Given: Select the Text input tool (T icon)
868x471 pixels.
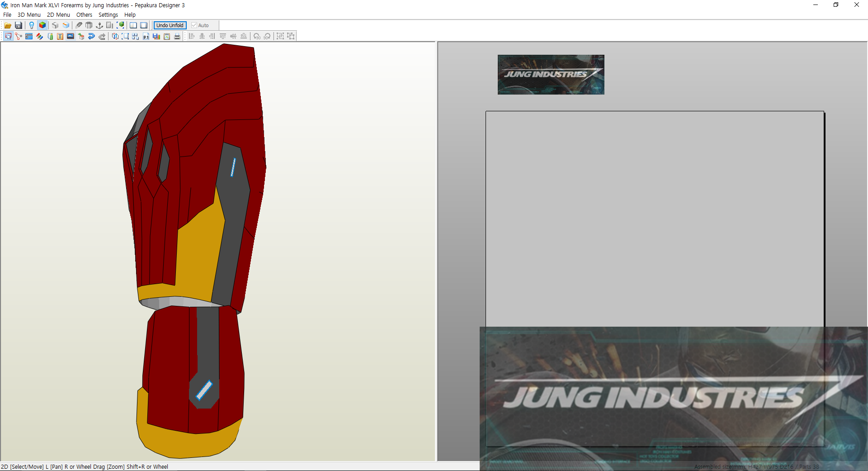Looking at the screenshot, I should click(60, 36).
